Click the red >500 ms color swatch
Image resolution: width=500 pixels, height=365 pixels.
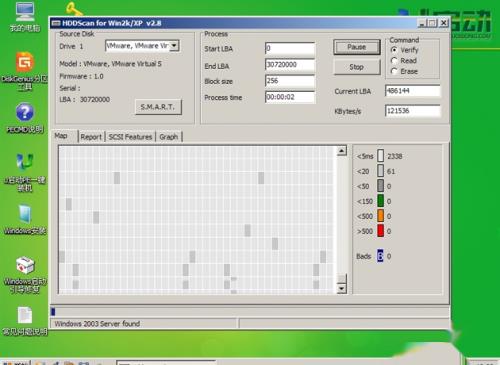coord(380,231)
